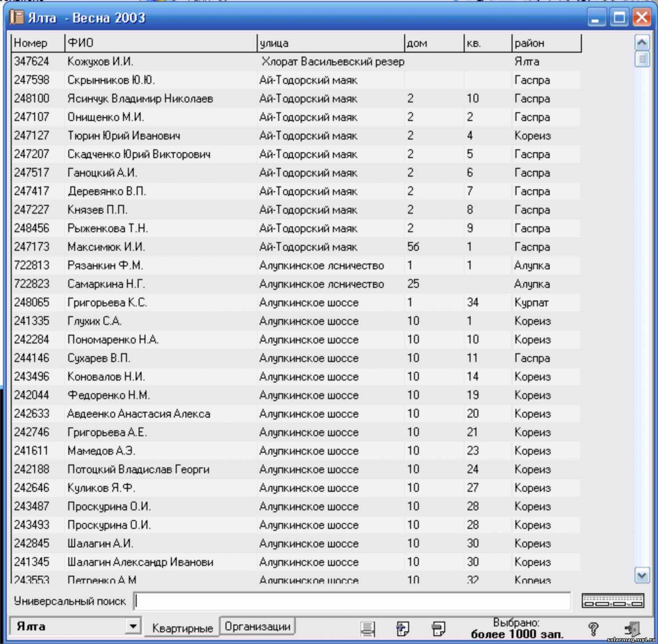Screen dimensions: 658x644
Task: Select the Онищенко М.И. row
Action: point(296,117)
